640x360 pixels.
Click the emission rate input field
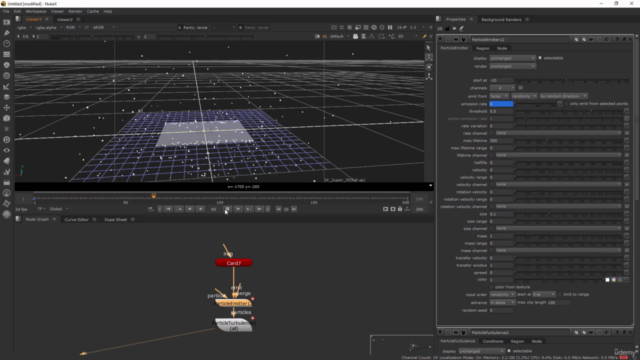tap(501, 104)
